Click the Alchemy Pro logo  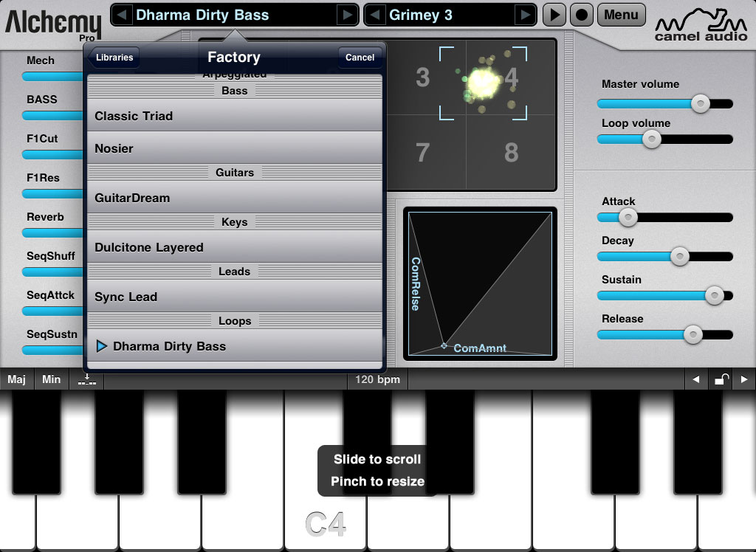point(53,24)
